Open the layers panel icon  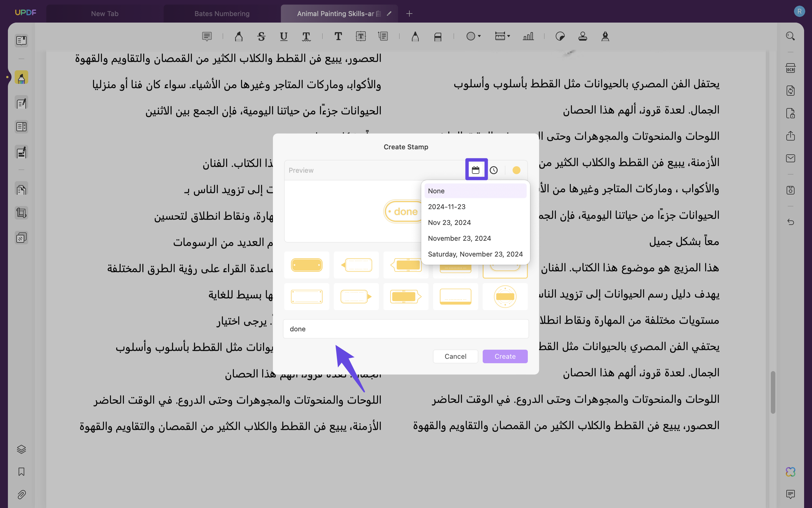(x=21, y=449)
